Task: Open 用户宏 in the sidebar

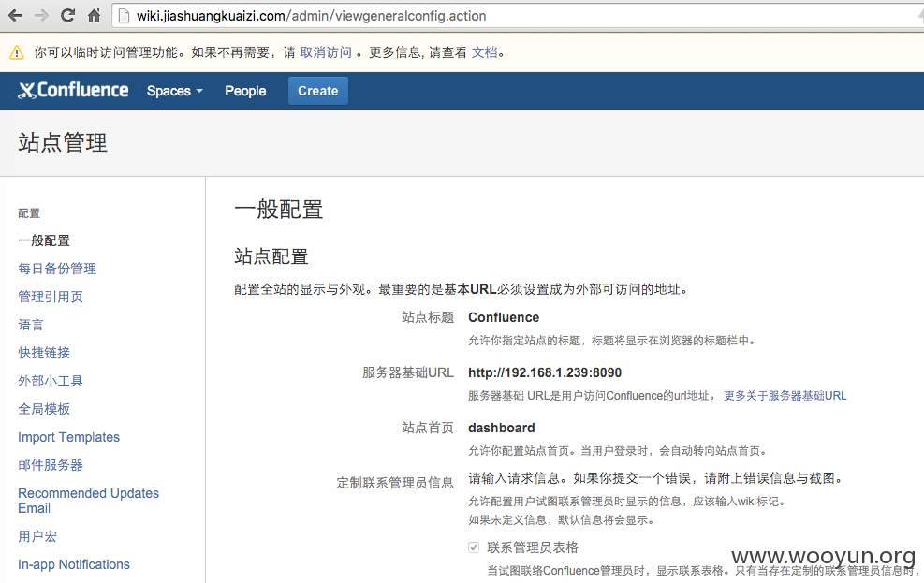Action: tap(37, 536)
